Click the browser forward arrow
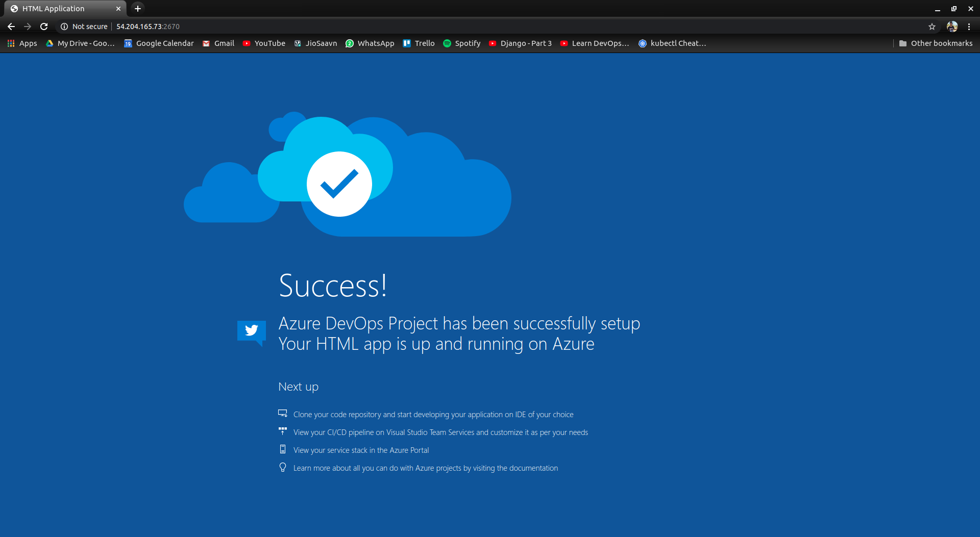 [28, 27]
